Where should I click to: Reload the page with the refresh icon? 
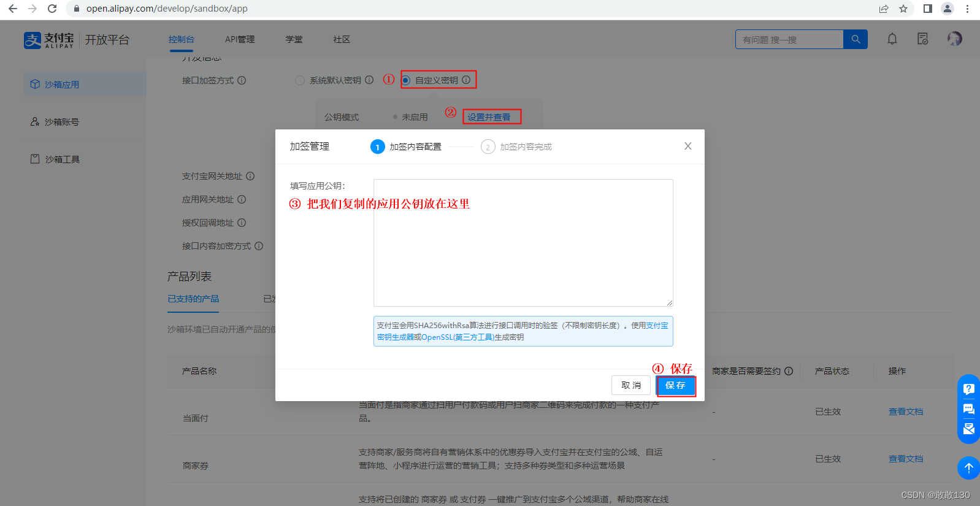52,9
